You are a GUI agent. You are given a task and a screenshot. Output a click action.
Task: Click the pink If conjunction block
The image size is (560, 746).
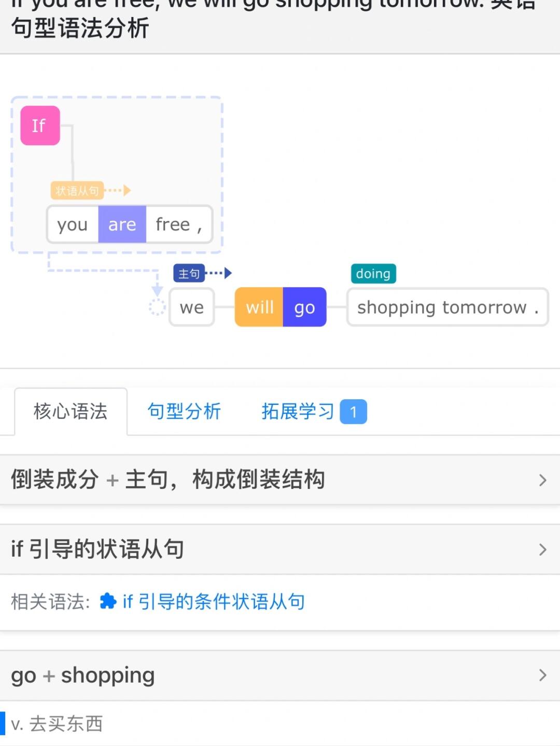[x=40, y=125]
